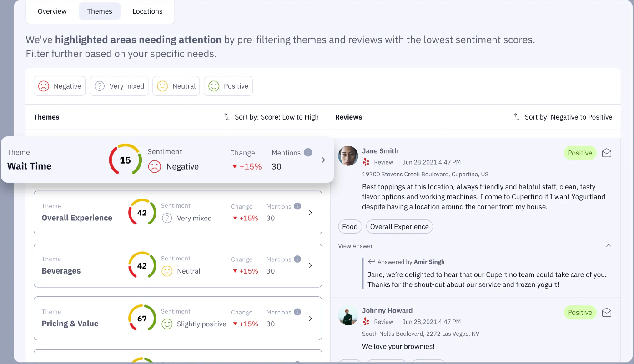This screenshot has height=364, width=634.
Task: Click the negative face icon in Wait Time card
Action: pos(155,167)
